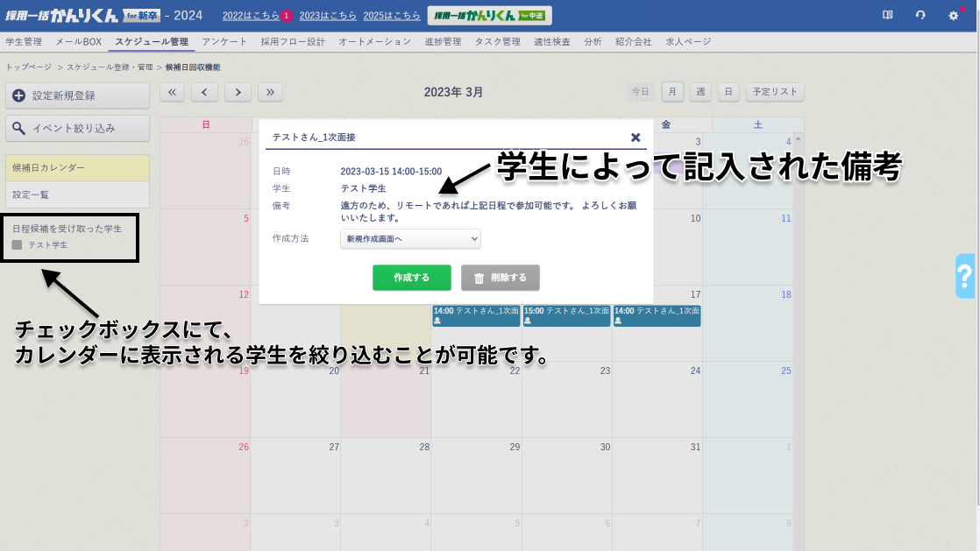The height and width of the screenshot is (551, 980).
Task: Click the double-chevron forward navigation
Action: [270, 91]
